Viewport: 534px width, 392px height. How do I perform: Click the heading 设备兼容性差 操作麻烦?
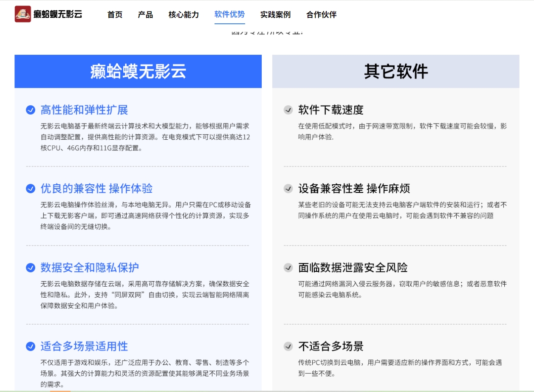tap(354, 189)
